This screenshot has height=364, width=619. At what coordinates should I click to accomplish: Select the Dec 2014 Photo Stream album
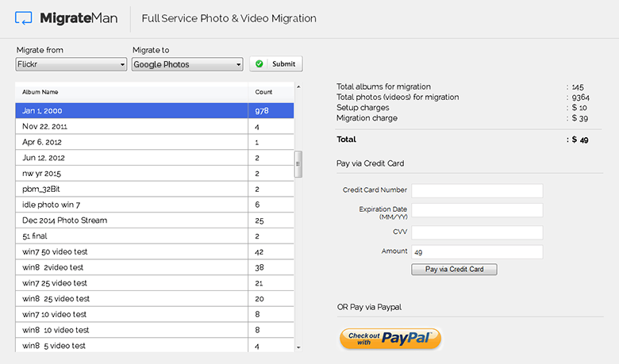(155, 220)
